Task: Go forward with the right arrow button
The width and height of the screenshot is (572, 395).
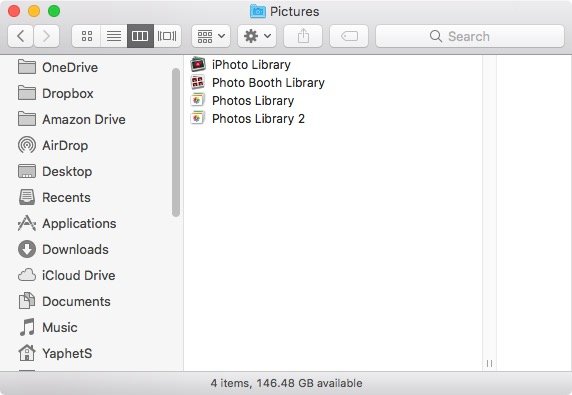Action: tap(46, 36)
